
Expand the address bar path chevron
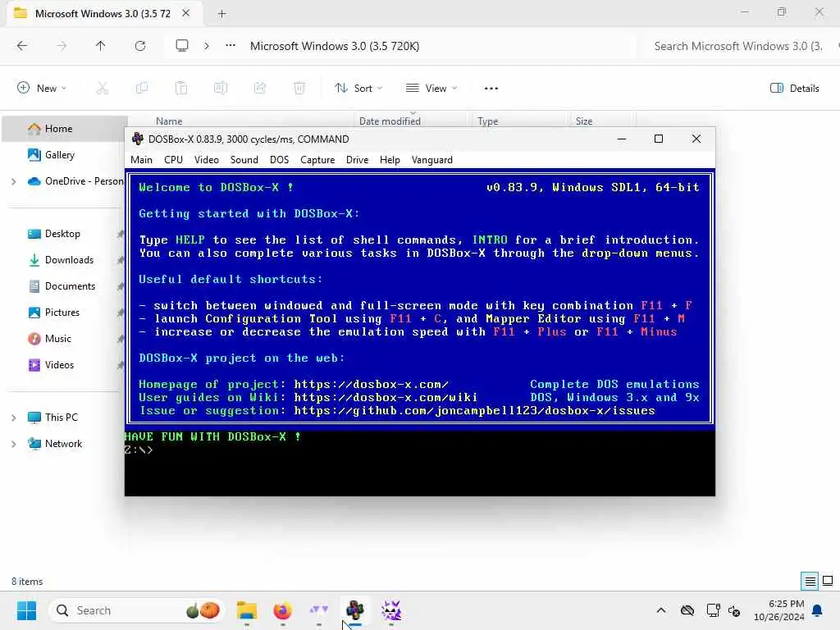[206, 46]
